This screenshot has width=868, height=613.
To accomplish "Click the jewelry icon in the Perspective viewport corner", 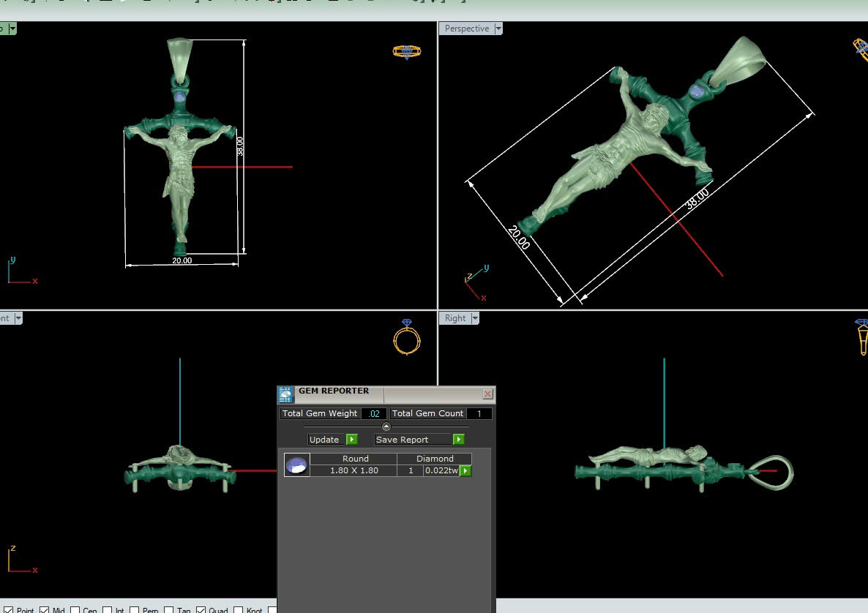I will pyautogui.click(x=861, y=47).
